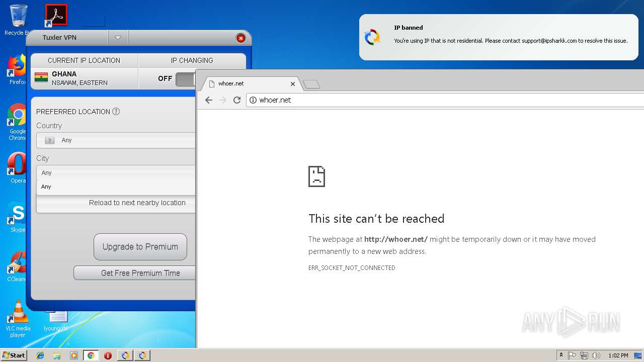This screenshot has height=362, width=644.
Task: Open the Firefox desktop icon
Action: click(17, 69)
